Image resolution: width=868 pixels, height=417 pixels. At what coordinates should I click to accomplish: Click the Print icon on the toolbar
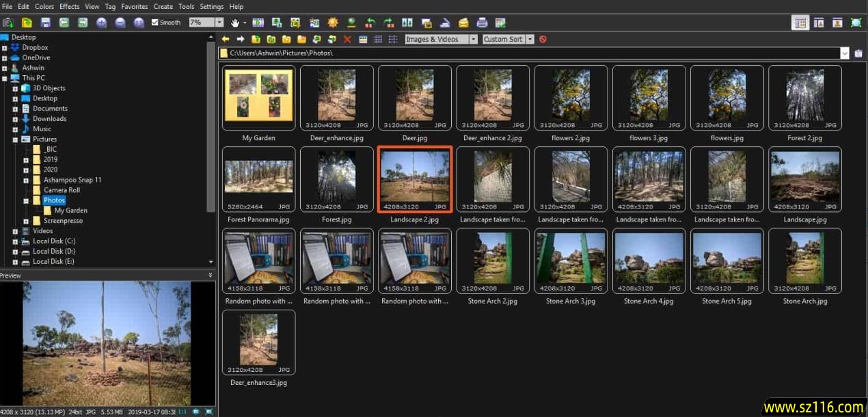pyautogui.click(x=481, y=22)
